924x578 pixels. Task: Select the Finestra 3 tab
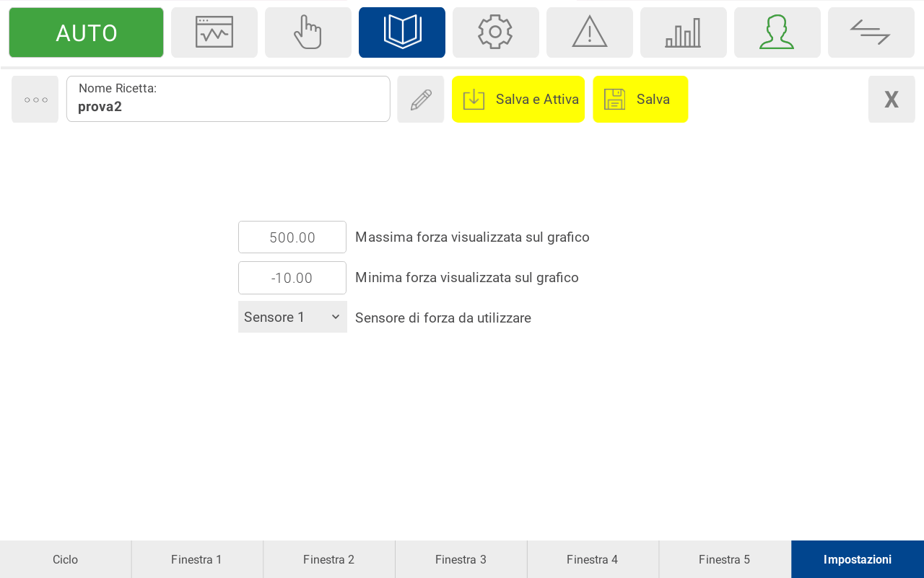click(x=461, y=559)
